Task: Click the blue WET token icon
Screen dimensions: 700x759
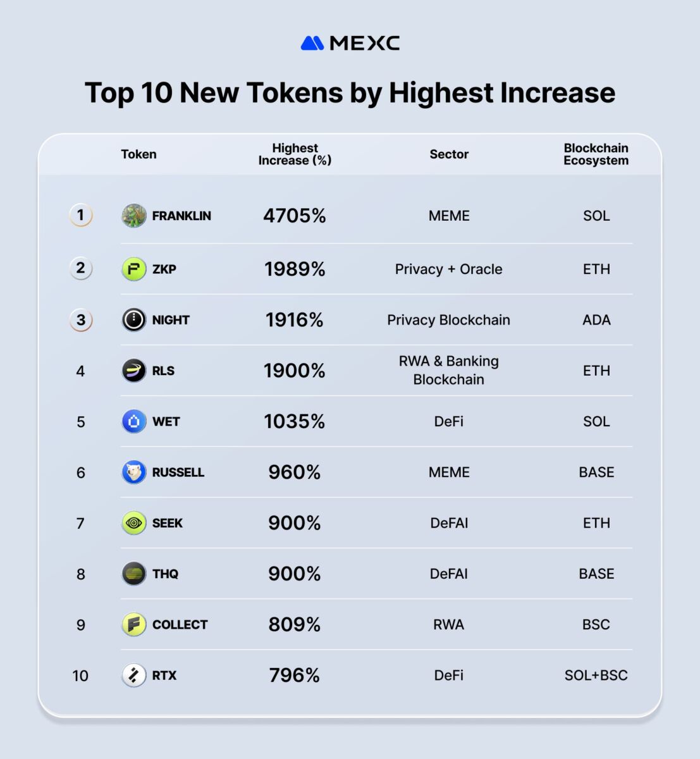Action: point(134,421)
